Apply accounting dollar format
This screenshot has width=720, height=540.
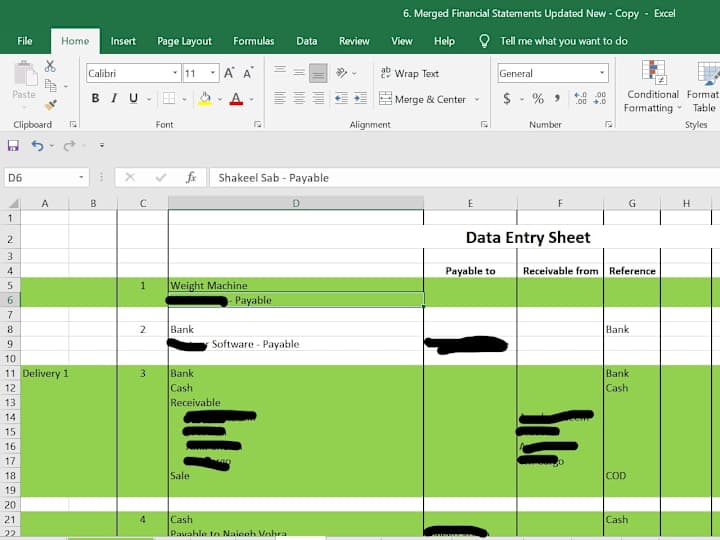click(x=507, y=98)
